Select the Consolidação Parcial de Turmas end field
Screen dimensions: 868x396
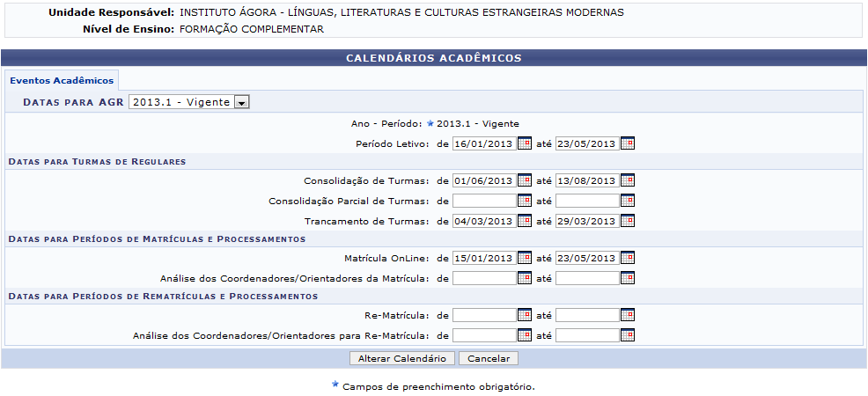586,201
